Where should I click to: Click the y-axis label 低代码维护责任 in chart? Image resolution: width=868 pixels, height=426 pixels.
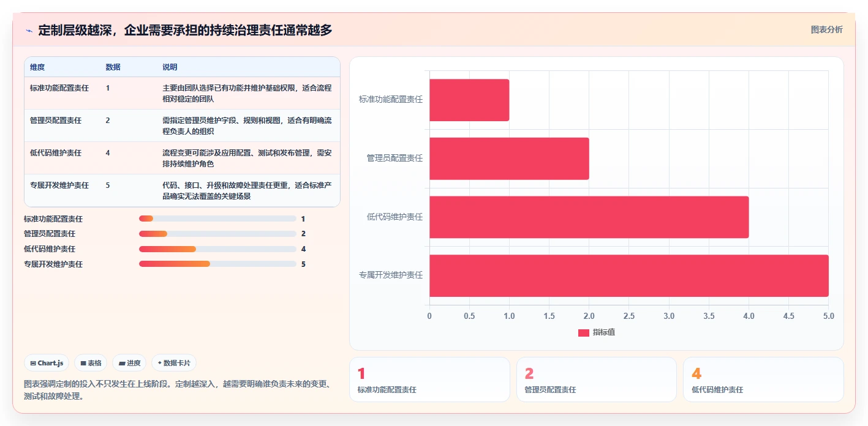pos(394,217)
